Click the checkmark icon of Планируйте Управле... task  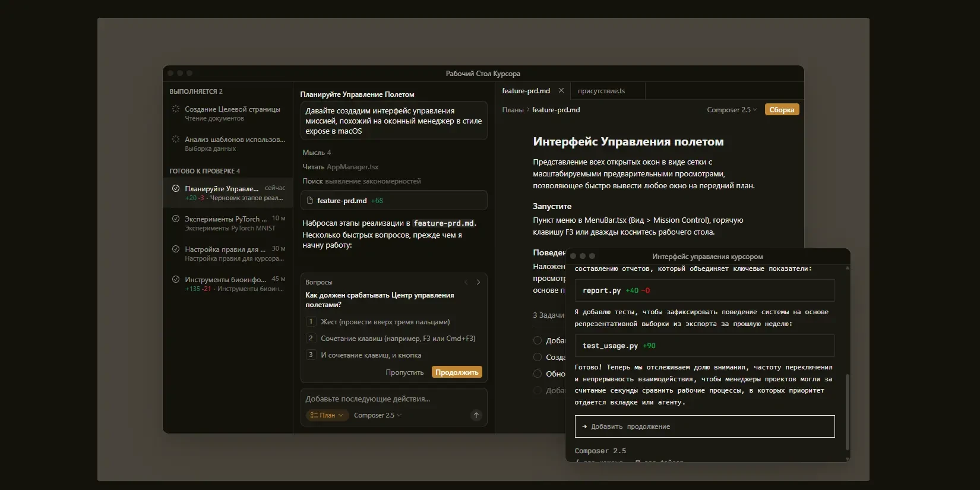coord(176,188)
